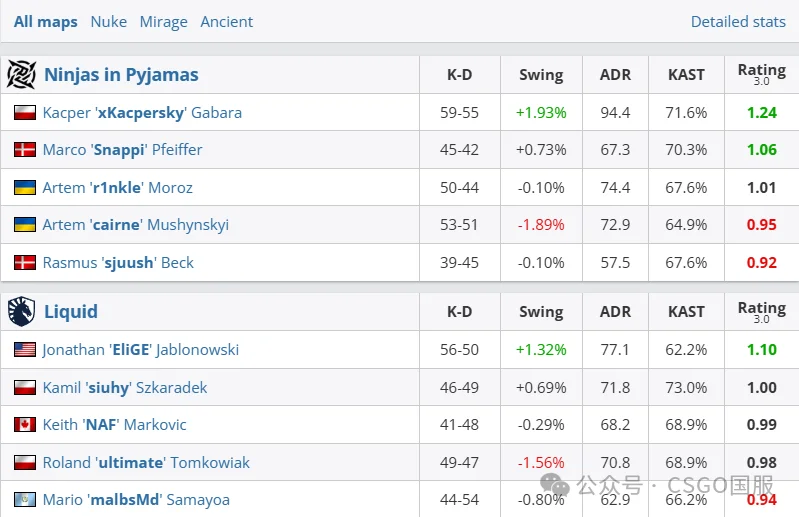This screenshot has width=799, height=517.
Task: Select the Mirage map tab
Action: [x=163, y=21]
